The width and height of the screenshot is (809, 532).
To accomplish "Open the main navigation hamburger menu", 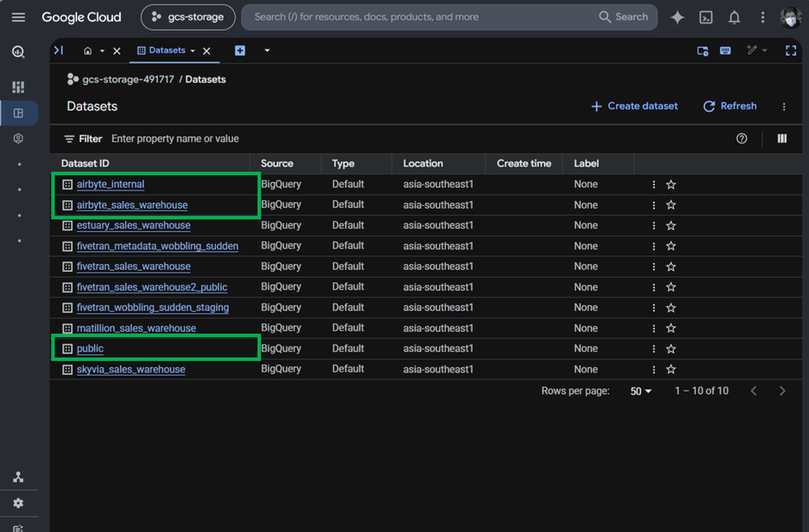I will (x=18, y=17).
